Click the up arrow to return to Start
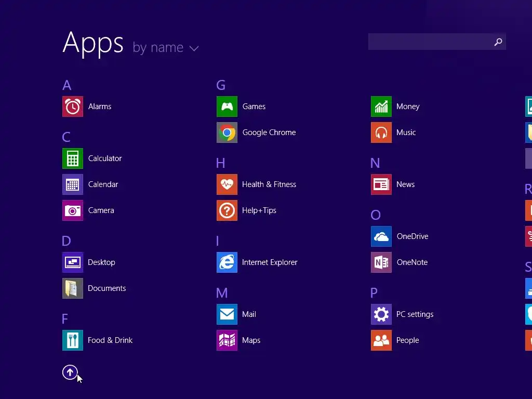This screenshot has width=532, height=399. click(x=70, y=372)
